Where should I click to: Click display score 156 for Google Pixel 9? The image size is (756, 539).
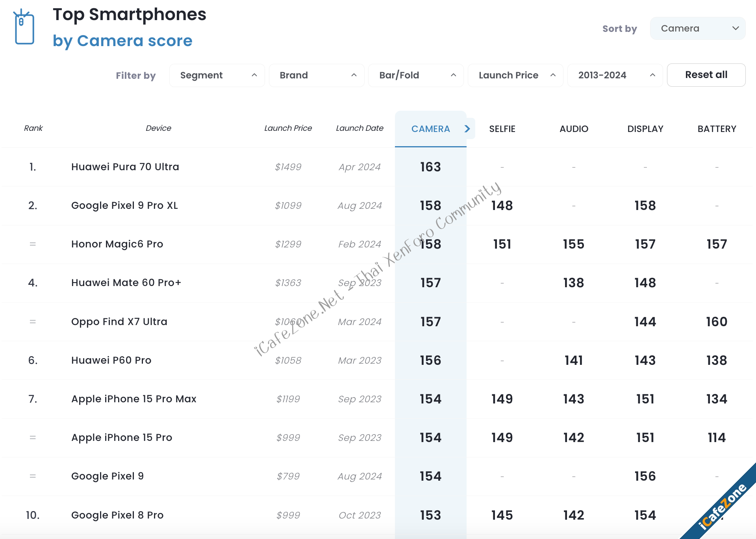click(x=645, y=476)
